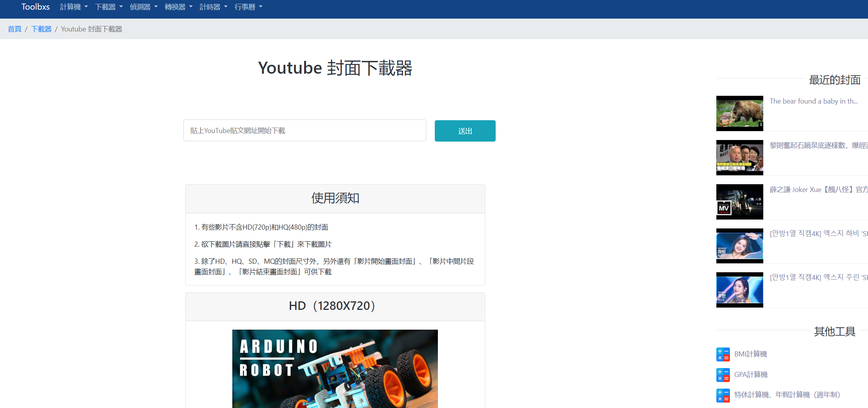868x408 pixels.
Task: Click the 黎則奮 news cover thumbnail
Action: pos(739,157)
